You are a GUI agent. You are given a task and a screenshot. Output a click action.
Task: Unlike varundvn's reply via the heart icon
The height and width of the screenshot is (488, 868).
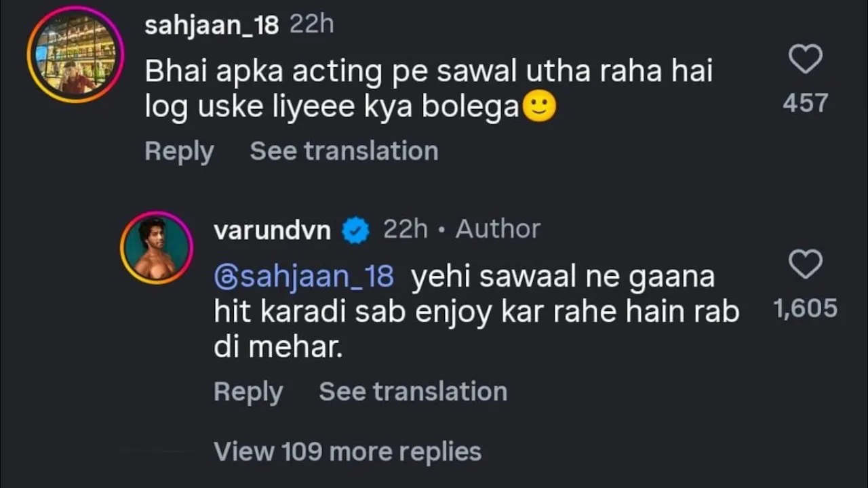[x=806, y=265]
